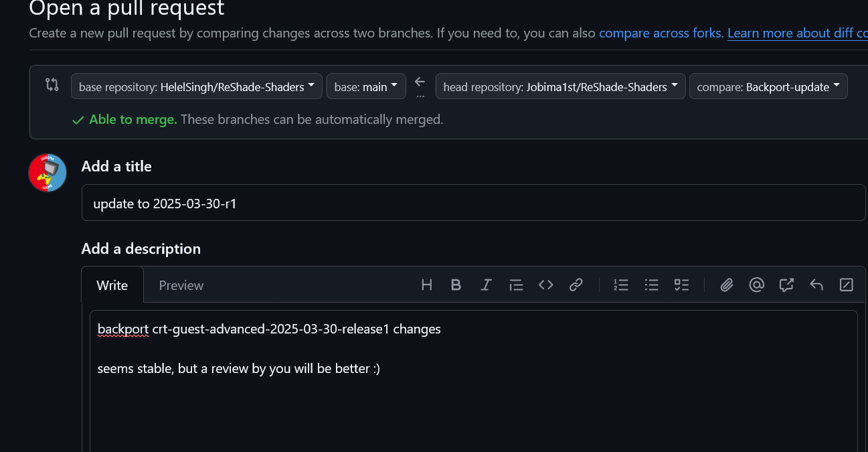Open slash commands icon

pyautogui.click(x=846, y=285)
